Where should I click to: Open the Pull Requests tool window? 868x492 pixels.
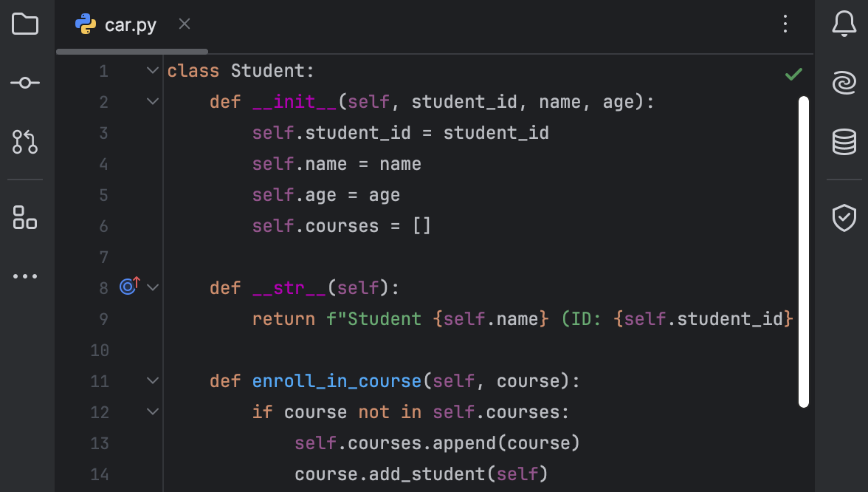(x=26, y=143)
